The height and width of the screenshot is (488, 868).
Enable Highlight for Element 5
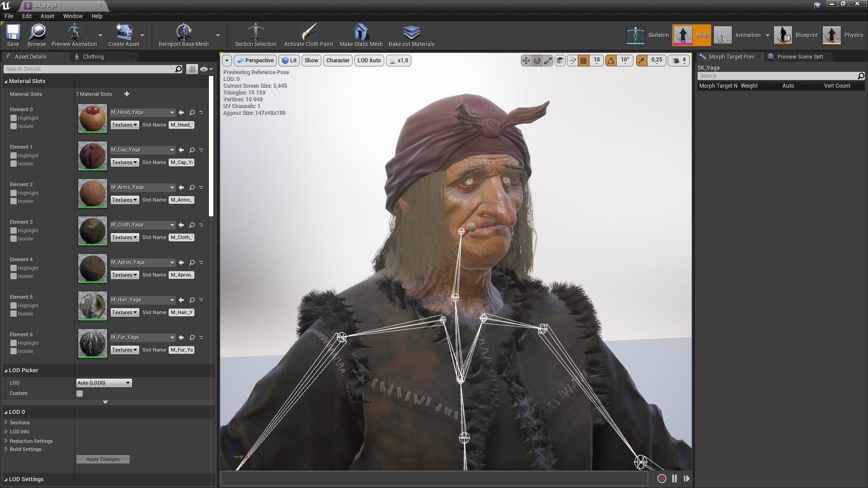14,305
